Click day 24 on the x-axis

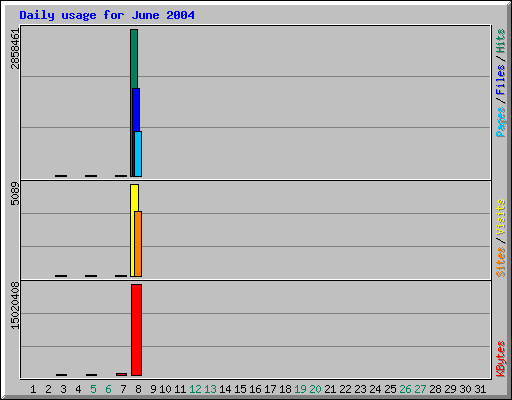(375, 389)
